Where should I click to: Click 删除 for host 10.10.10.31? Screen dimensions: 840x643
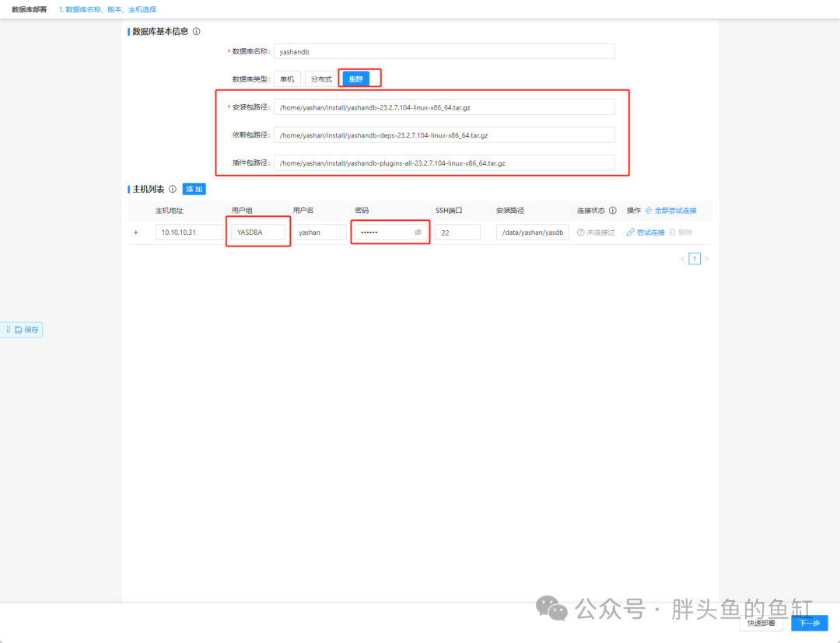pyautogui.click(x=681, y=232)
